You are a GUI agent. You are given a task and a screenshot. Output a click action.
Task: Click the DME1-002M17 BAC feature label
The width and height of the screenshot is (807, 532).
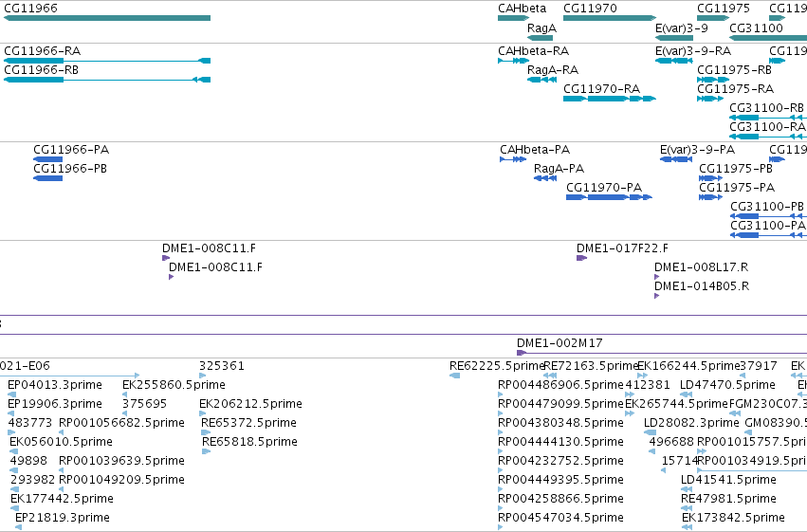tap(559, 343)
